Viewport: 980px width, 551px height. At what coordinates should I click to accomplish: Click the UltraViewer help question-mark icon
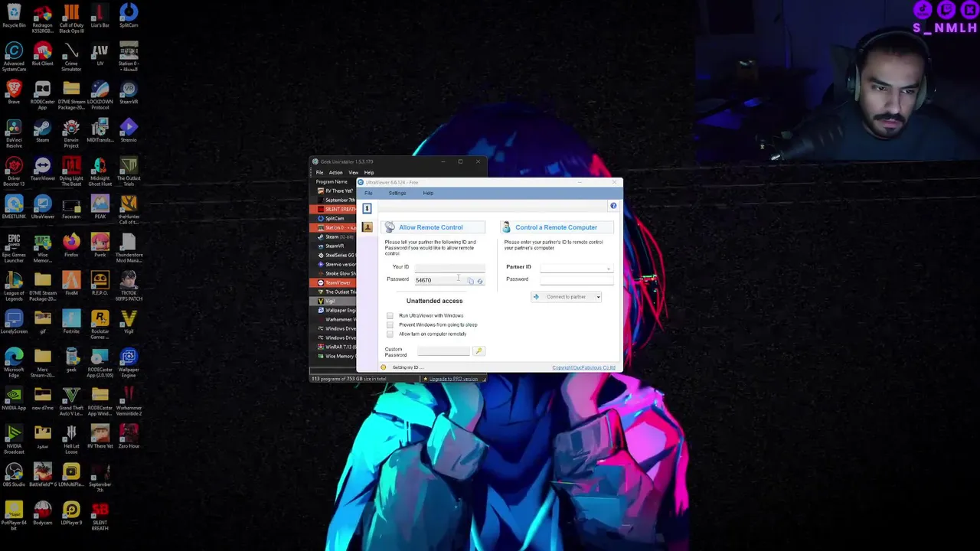click(x=613, y=206)
